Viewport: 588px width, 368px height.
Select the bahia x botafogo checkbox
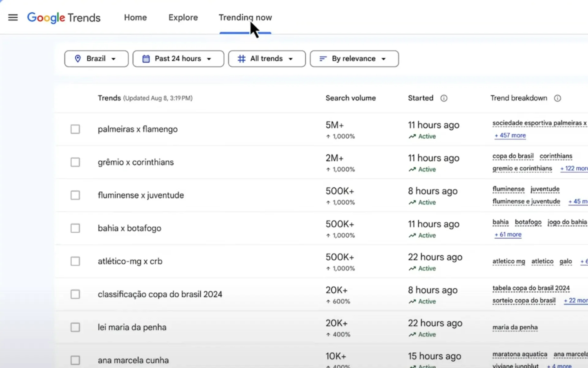[75, 228]
